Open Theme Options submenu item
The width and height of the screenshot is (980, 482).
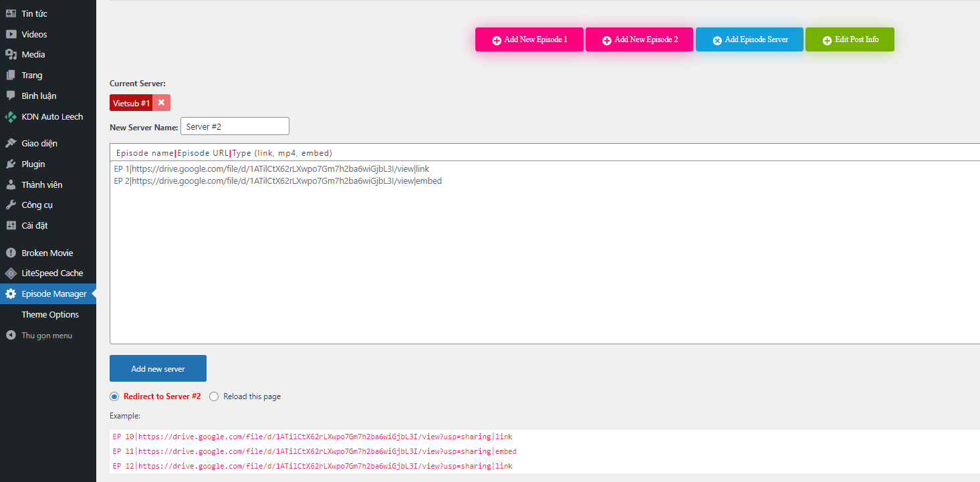pos(50,314)
